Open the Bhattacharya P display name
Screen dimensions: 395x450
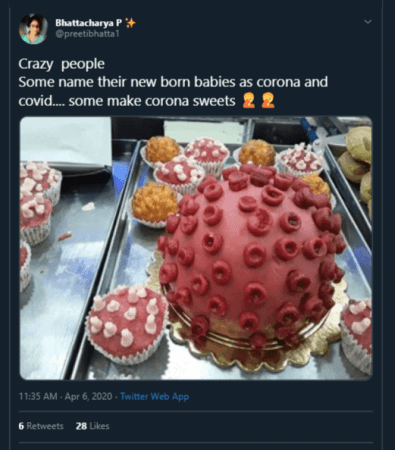point(89,23)
